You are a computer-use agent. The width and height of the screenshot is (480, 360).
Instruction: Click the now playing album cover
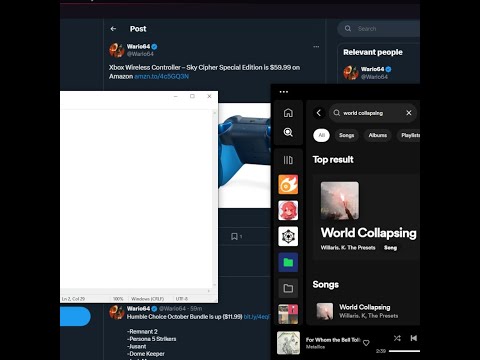click(288, 343)
